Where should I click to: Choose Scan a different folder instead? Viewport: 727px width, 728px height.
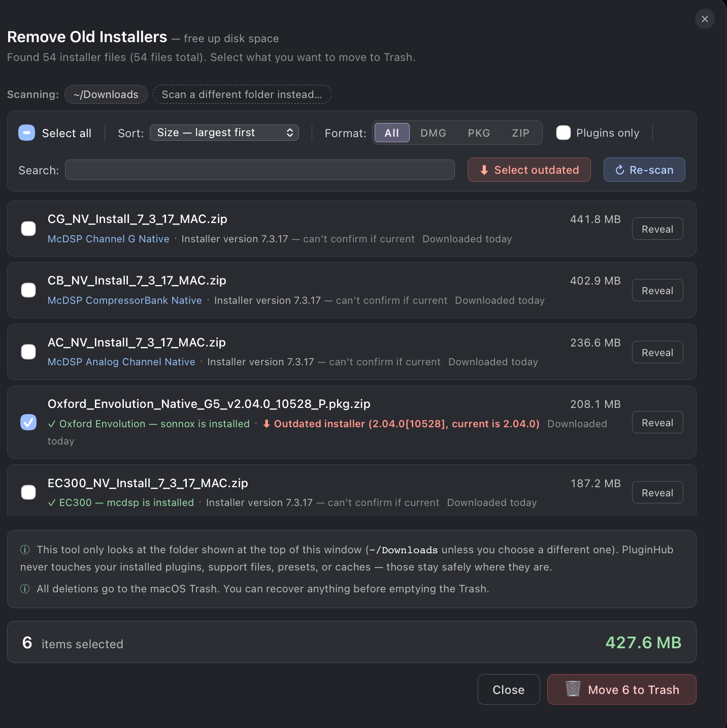pyautogui.click(x=242, y=94)
